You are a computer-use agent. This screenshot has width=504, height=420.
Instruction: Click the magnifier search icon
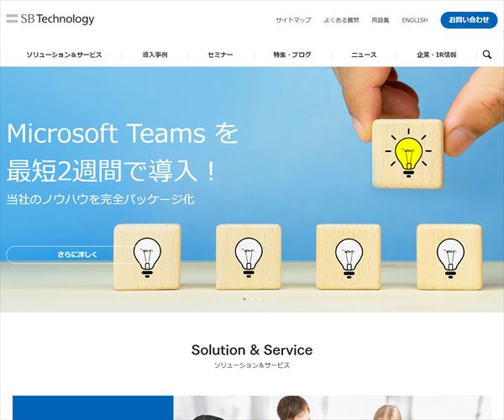(x=487, y=55)
